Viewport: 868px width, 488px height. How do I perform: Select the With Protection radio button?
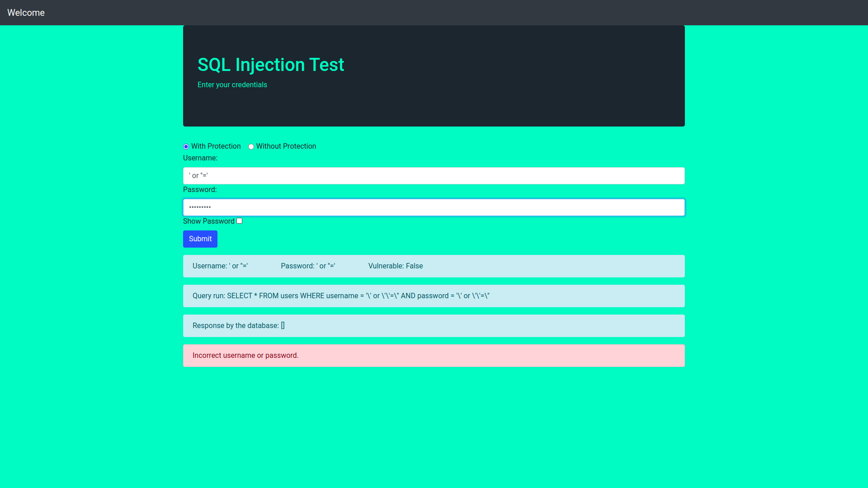click(186, 147)
